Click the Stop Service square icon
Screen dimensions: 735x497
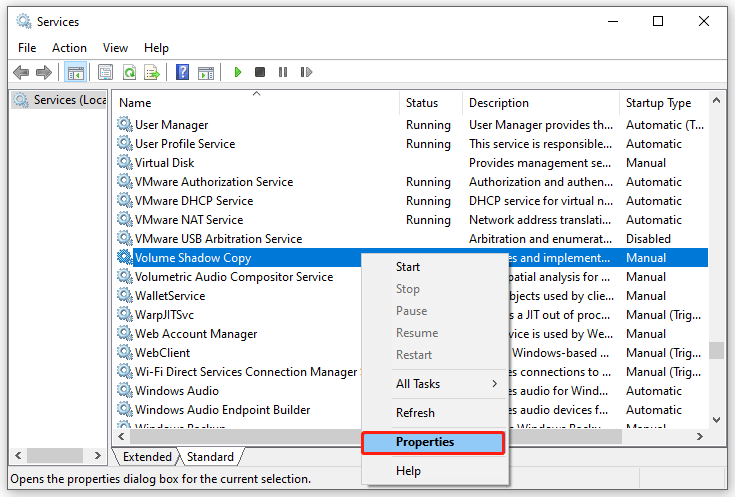(x=260, y=72)
